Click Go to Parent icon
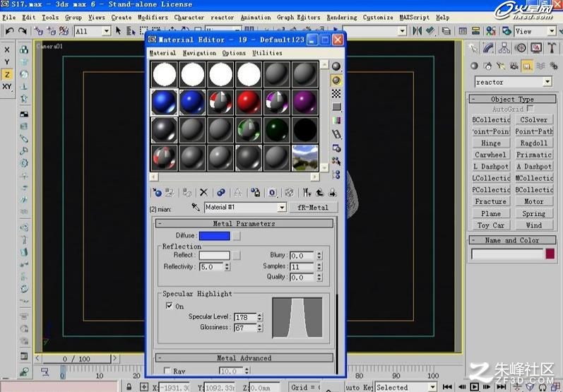This screenshot has width=563, height=392. [x=319, y=193]
